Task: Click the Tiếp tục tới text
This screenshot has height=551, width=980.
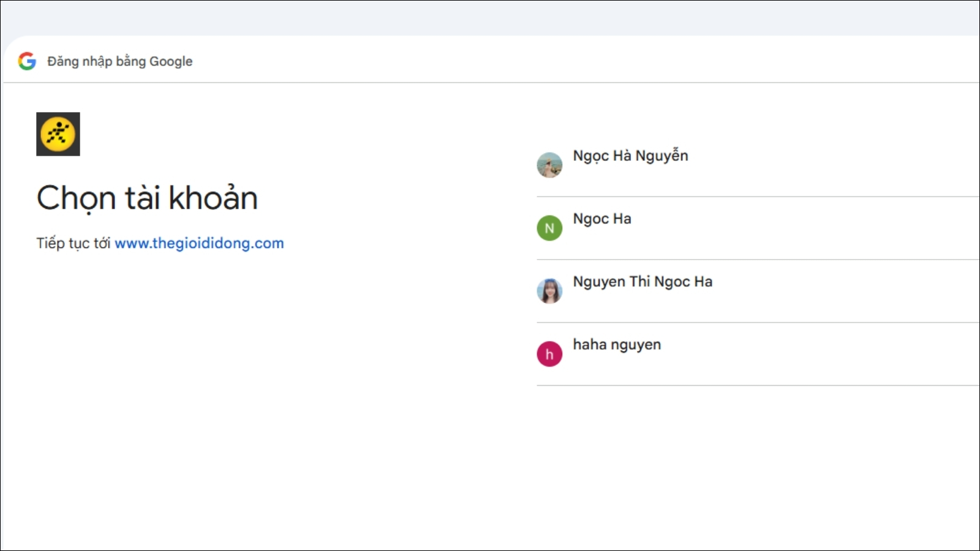Action: tap(73, 243)
